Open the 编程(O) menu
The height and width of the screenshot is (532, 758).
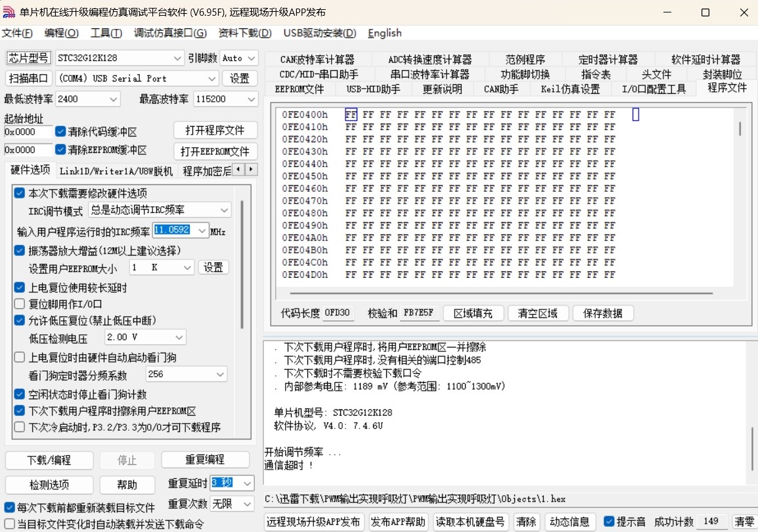61,33
